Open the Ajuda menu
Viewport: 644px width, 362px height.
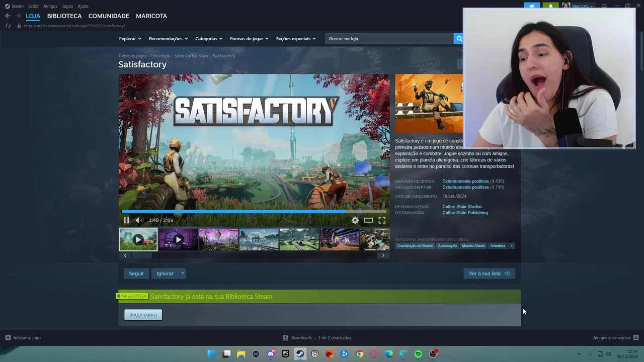click(x=83, y=6)
